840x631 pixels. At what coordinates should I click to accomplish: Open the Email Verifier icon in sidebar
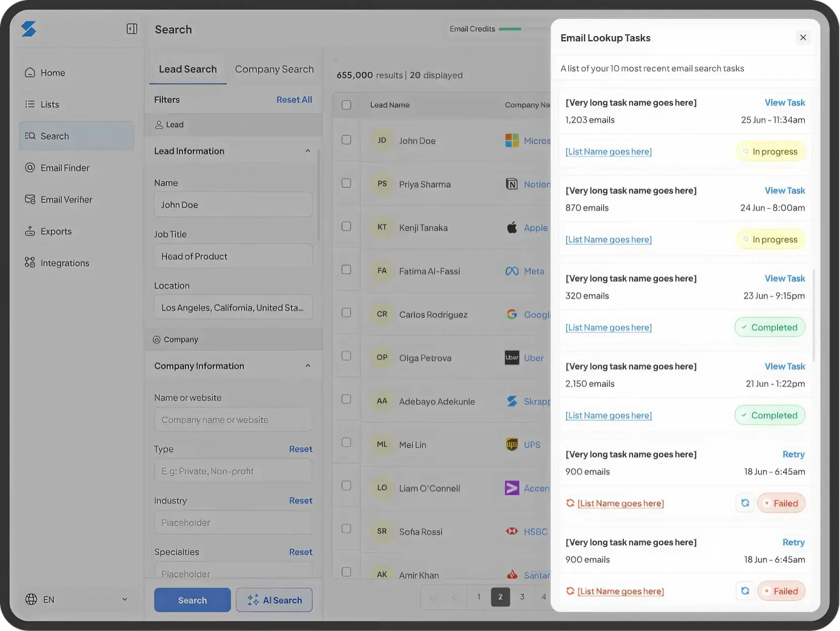pos(30,199)
